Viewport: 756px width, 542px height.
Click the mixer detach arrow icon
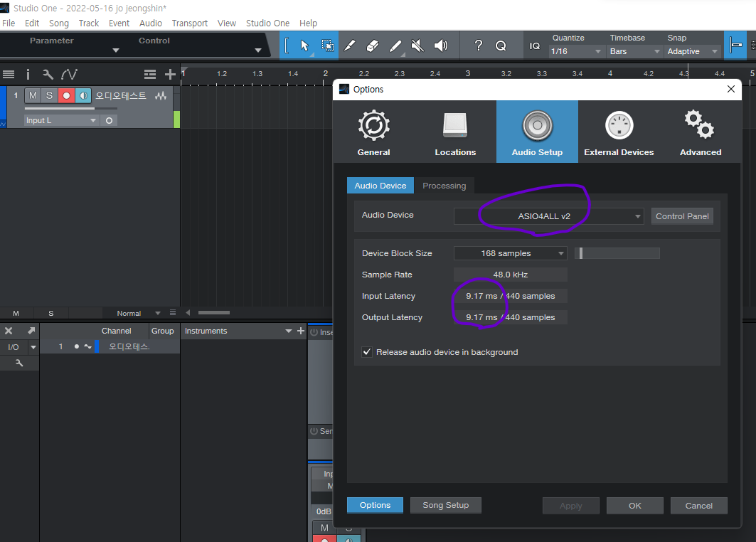coord(31,330)
